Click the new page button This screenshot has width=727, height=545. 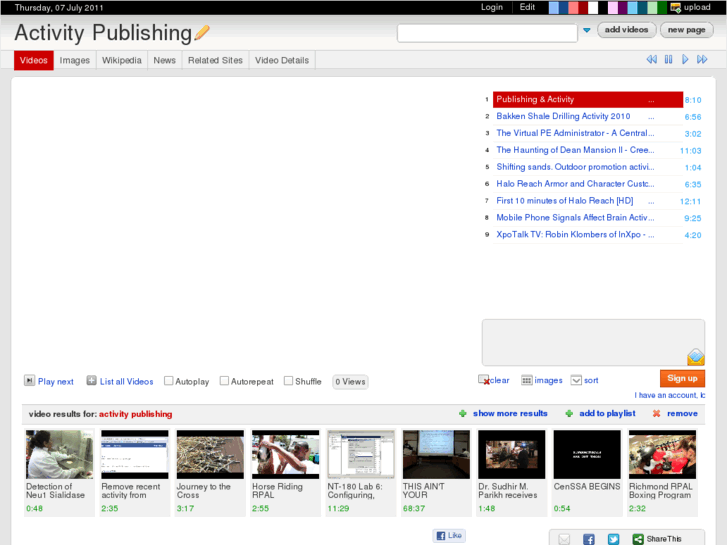tap(687, 30)
